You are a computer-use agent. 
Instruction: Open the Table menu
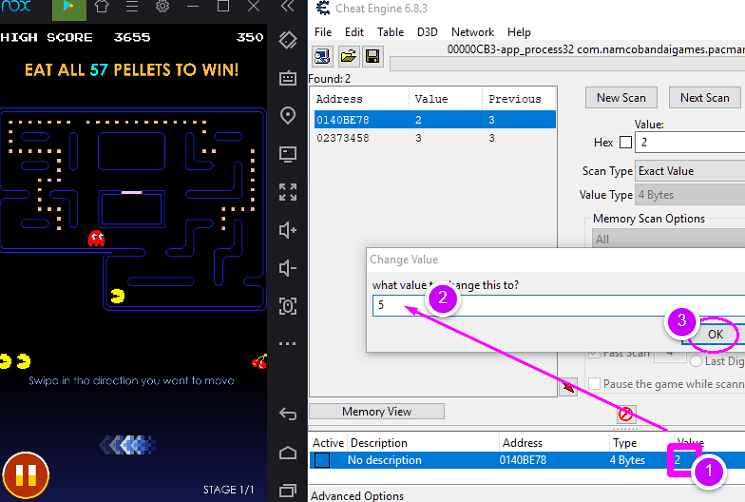(391, 32)
